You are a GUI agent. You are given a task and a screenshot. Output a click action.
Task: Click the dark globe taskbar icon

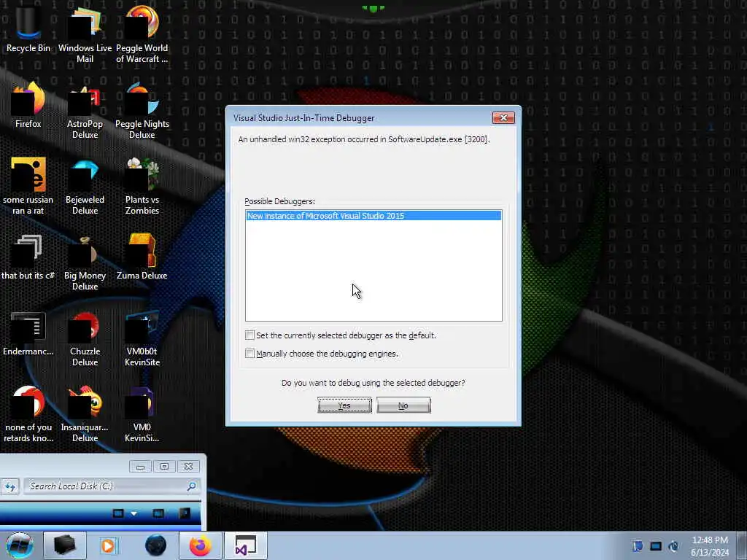[x=156, y=545]
